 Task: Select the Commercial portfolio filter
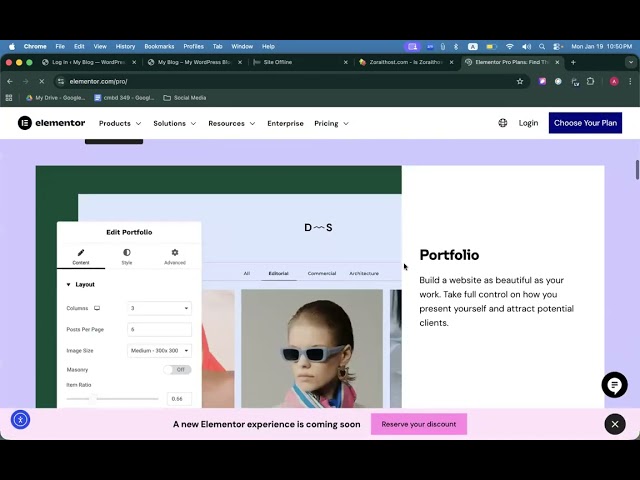[x=322, y=273]
